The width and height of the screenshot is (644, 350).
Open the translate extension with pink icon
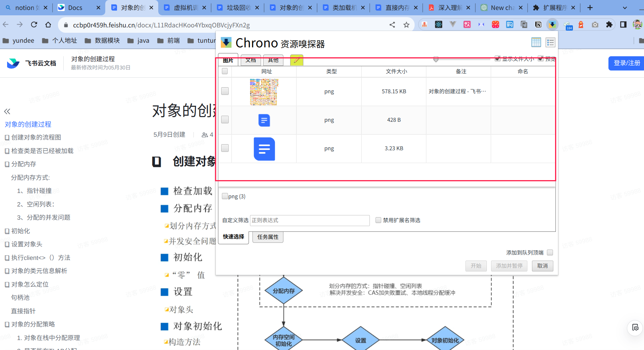pos(467,25)
